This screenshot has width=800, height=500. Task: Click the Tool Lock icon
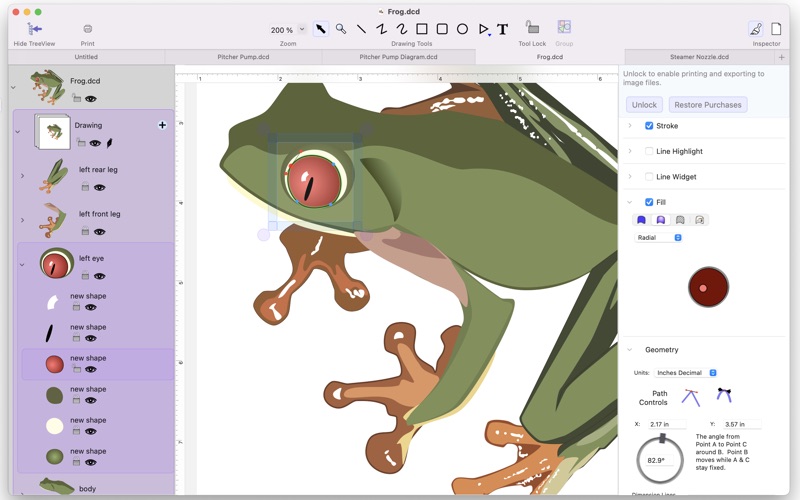(x=532, y=27)
